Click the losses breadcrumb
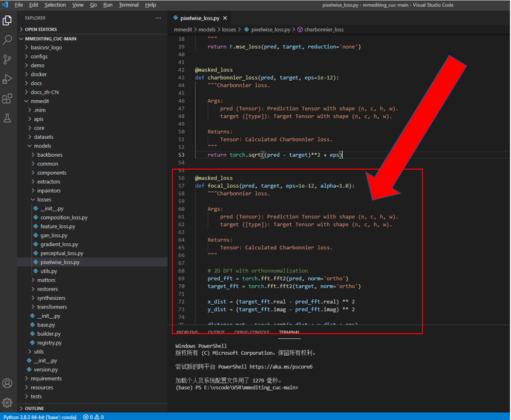The image size is (511, 420). [229, 29]
